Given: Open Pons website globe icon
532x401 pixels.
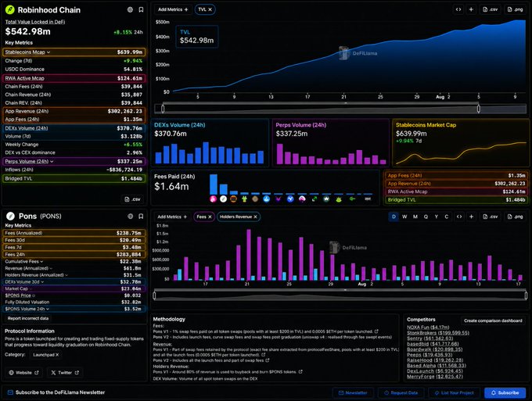Looking at the screenshot, I should (x=130, y=217).
